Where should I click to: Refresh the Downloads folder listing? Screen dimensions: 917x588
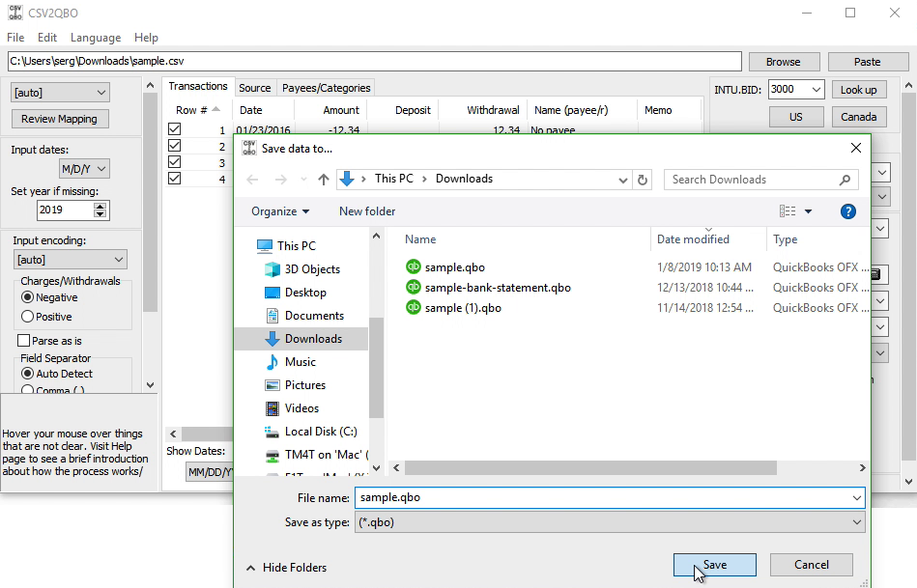(643, 180)
